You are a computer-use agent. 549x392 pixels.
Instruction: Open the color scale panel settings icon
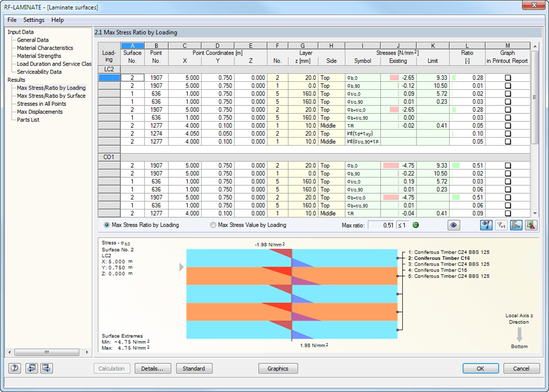(486, 225)
